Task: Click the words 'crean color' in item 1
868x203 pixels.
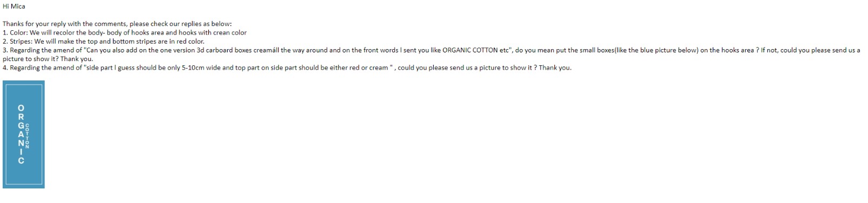Action: tap(230, 32)
